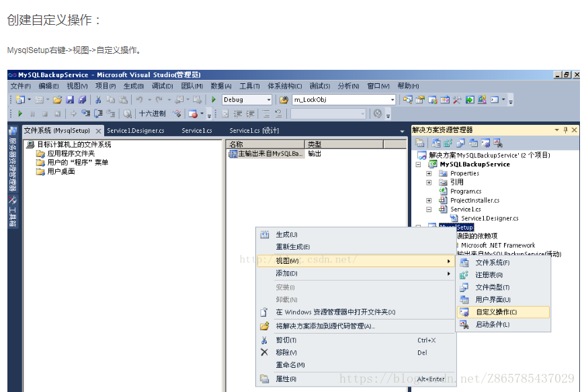Click the Toolbox hammer-wrench toolbar icon
This screenshot has height=392, width=582.
(x=457, y=100)
